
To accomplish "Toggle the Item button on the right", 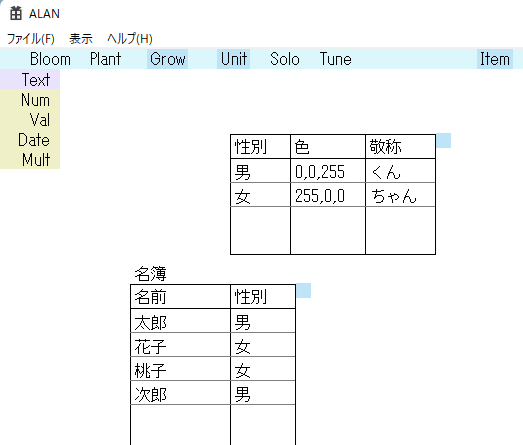I will (x=495, y=59).
